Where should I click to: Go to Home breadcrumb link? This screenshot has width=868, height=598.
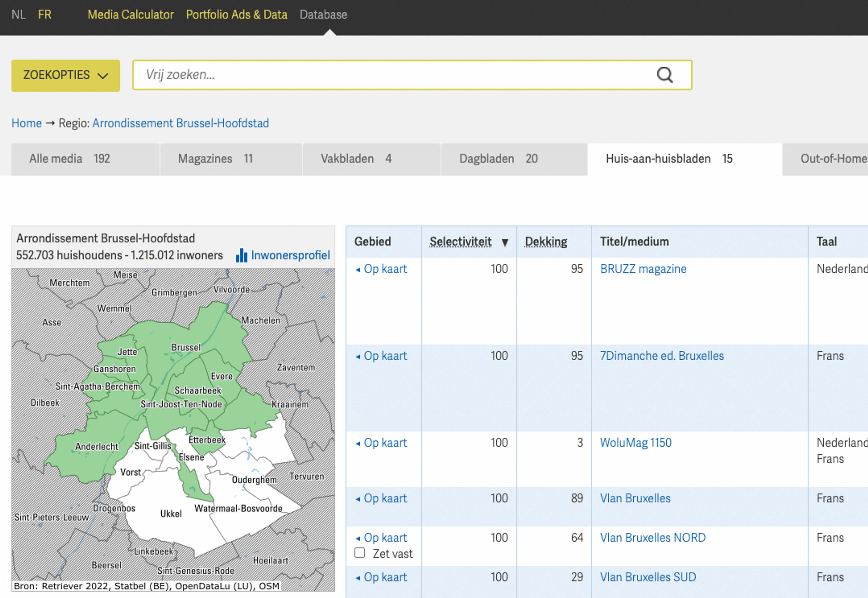[26, 123]
